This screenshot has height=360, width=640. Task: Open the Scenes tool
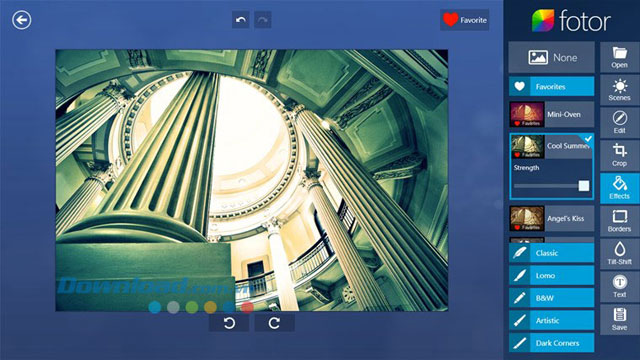coord(620,90)
